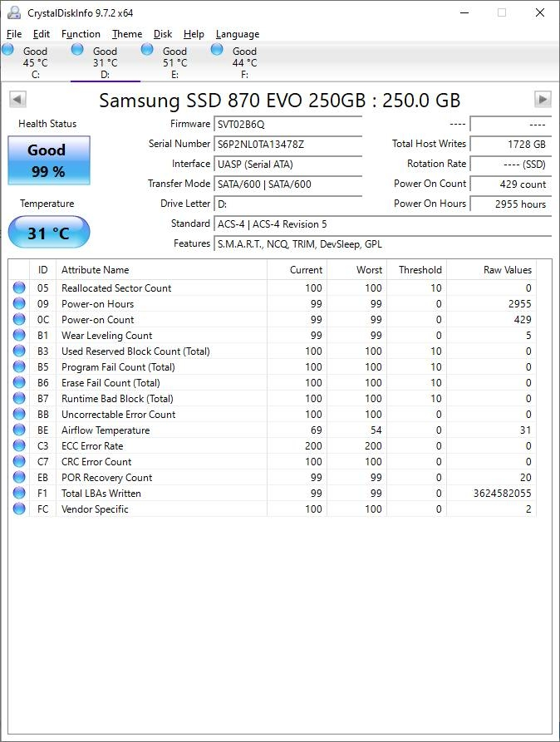Click the status orb for CRC Error Count
This screenshot has height=742, width=560.
click(19, 461)
